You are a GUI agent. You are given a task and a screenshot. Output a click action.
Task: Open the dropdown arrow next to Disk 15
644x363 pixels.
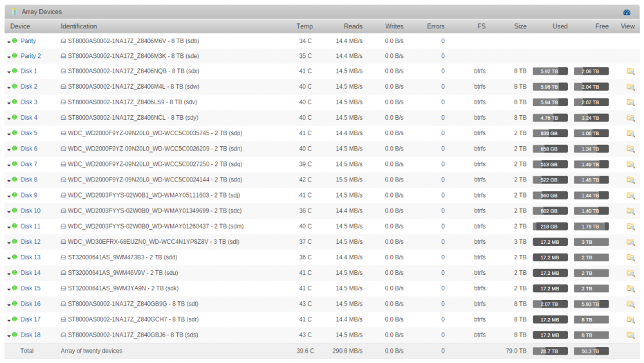pyautogui.click(x=8, y=290)
